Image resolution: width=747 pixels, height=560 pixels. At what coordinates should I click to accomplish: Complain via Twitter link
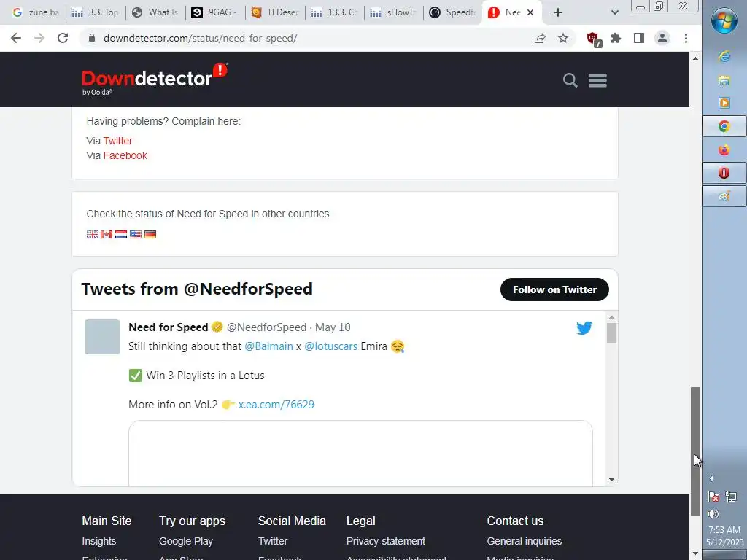117,141
